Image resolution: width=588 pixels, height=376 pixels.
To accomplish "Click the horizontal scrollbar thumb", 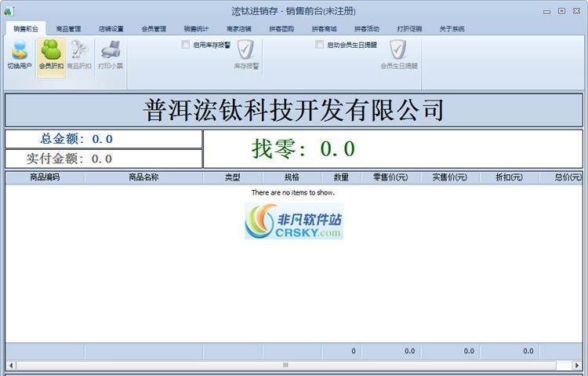I will (x=285, y=365).
